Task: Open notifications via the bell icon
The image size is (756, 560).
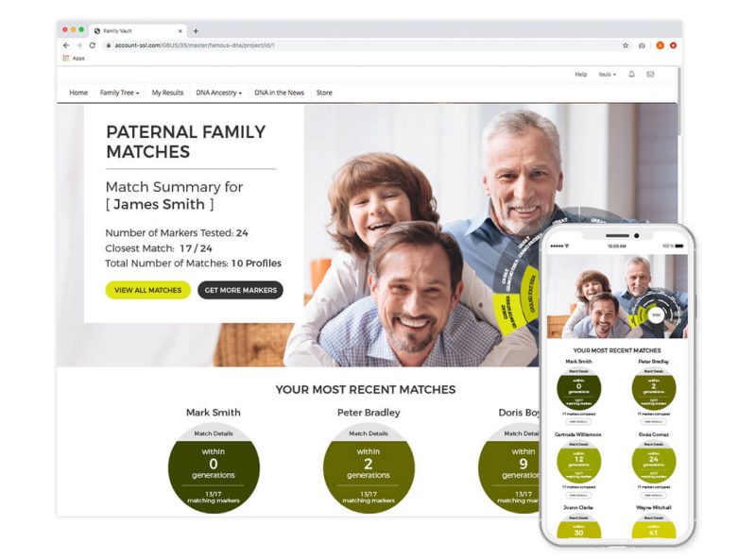Action: coord(631,75)
